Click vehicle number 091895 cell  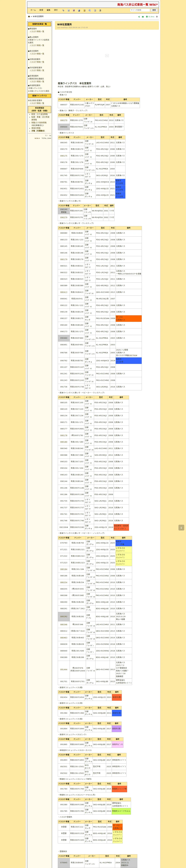pyautogui.click(x=64, y=744)
